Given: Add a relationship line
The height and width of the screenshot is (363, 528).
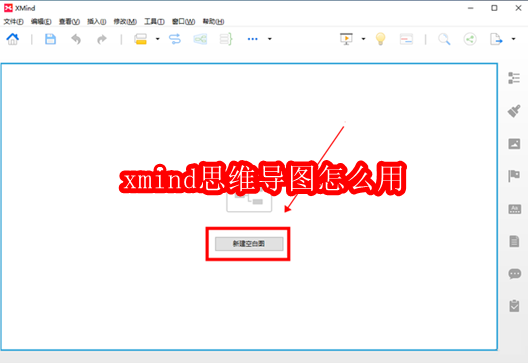Looking at the screenshot, I should [x=175, y=39].
